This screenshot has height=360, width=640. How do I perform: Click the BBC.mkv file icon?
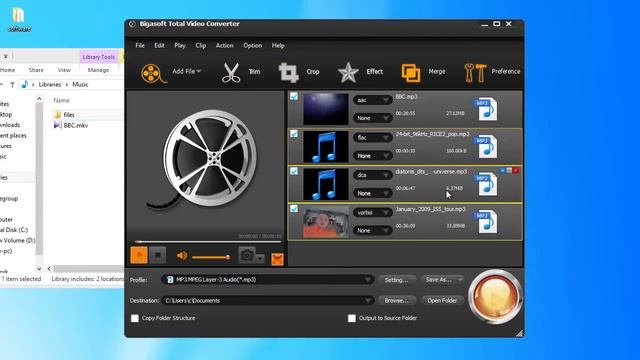click(58, 125)
